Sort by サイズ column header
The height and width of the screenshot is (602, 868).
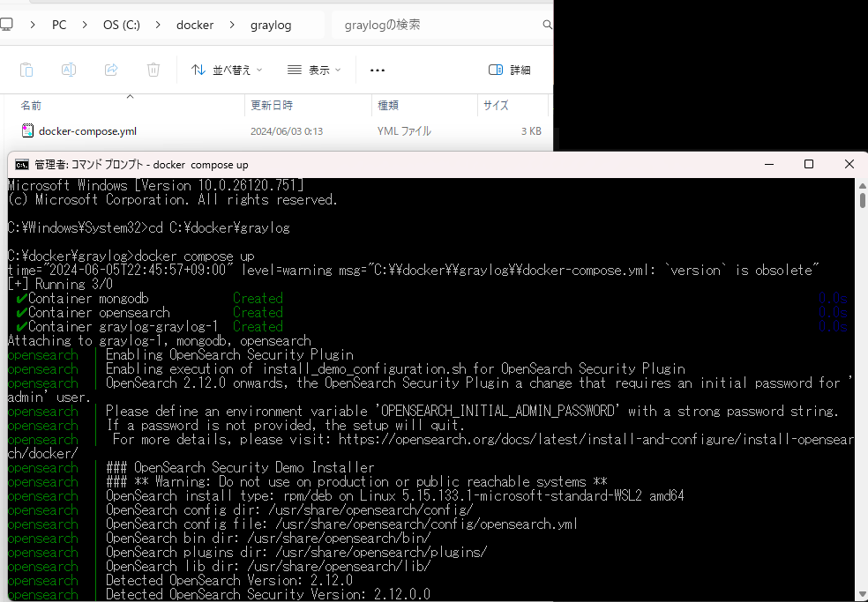[496, 105]
